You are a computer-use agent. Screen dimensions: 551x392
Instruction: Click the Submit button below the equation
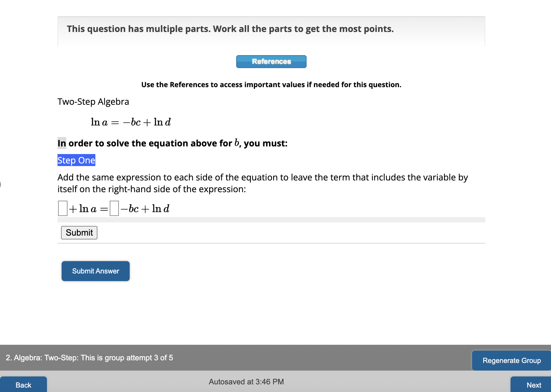click(x=79, y=232)
